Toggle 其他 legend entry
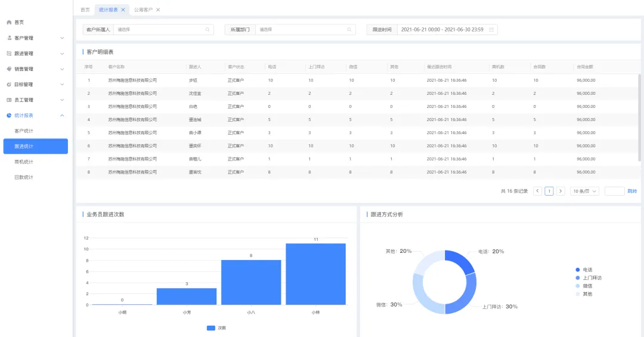Image resolution: width=644 pixels, height=337 pixels. point(584,294)
